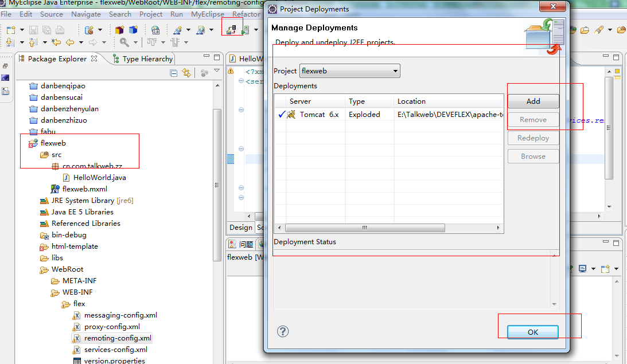Click the Server column header
The width and height of the screenshot is (627, 364).
click(x=316, y=101)
